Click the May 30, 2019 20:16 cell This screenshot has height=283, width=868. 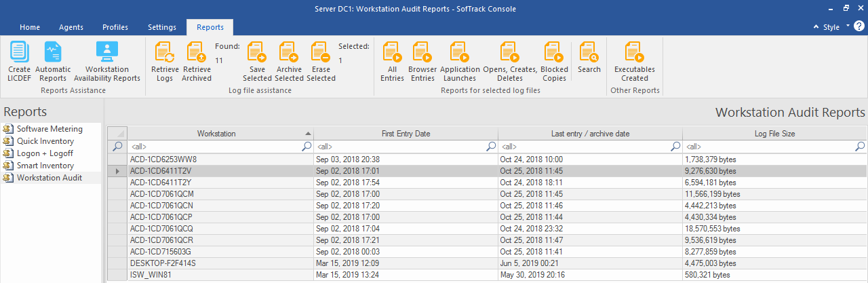point(590,275)
